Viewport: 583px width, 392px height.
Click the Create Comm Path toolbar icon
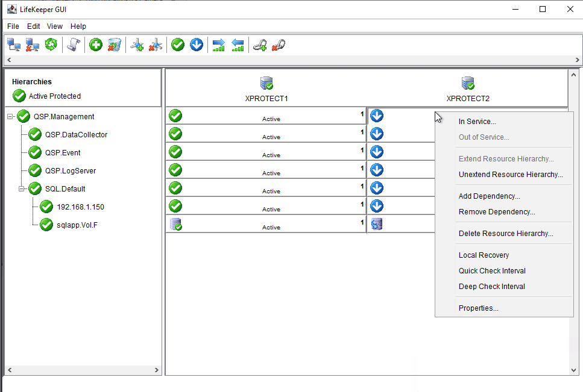point(137,45)
